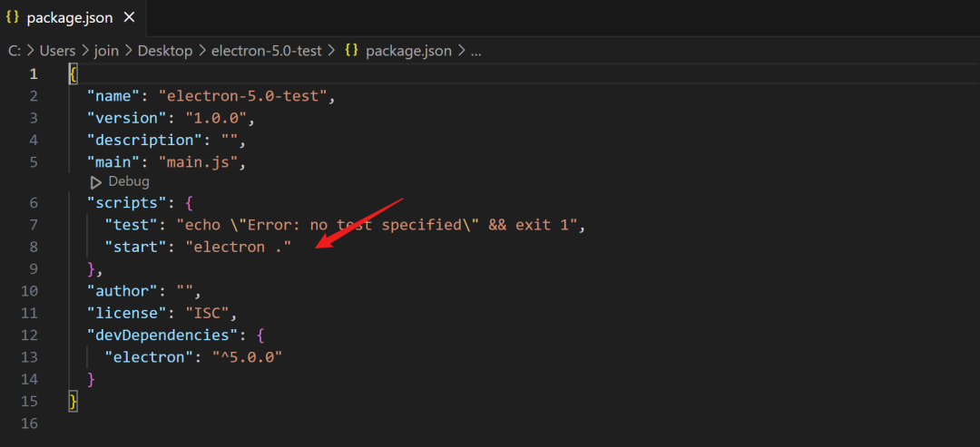Click the "main.js" string value

click(202, 162)
